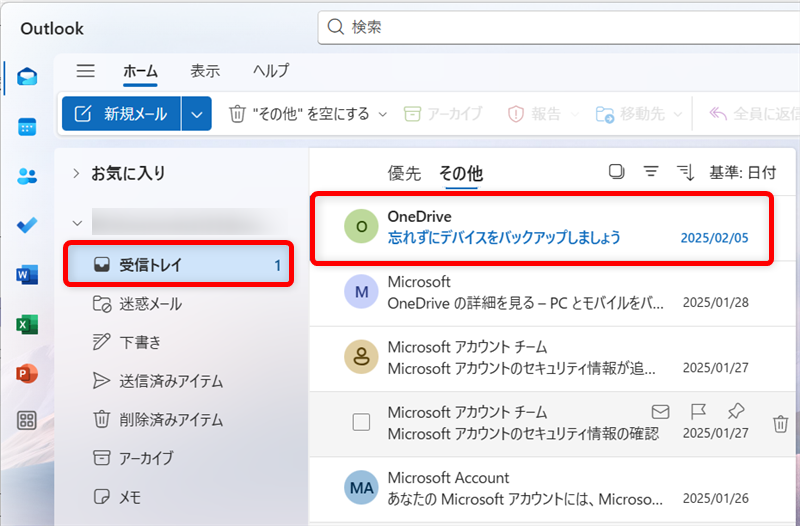The width and height of the screenshot is (800, 526).
Task: Open the 新規メール dropdown arrow
Action: [196, 114]
